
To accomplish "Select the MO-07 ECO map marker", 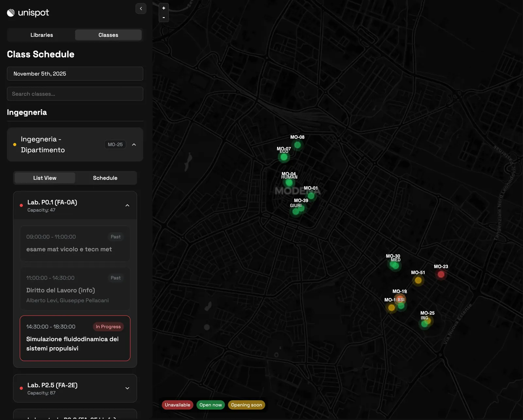I will [284, 157].
